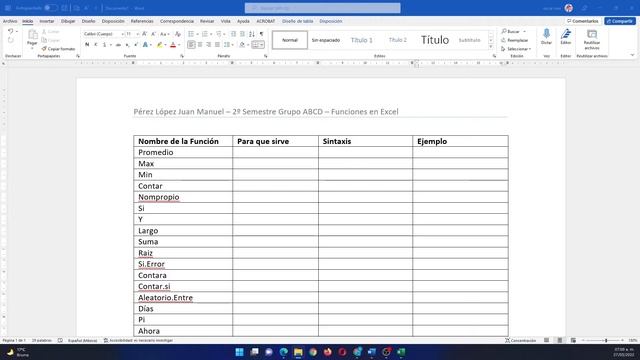Image resolution: width=640 pixels, height=360 pixels.
Task: Open the font name Calibri dropdown
Action: point(122,34)
